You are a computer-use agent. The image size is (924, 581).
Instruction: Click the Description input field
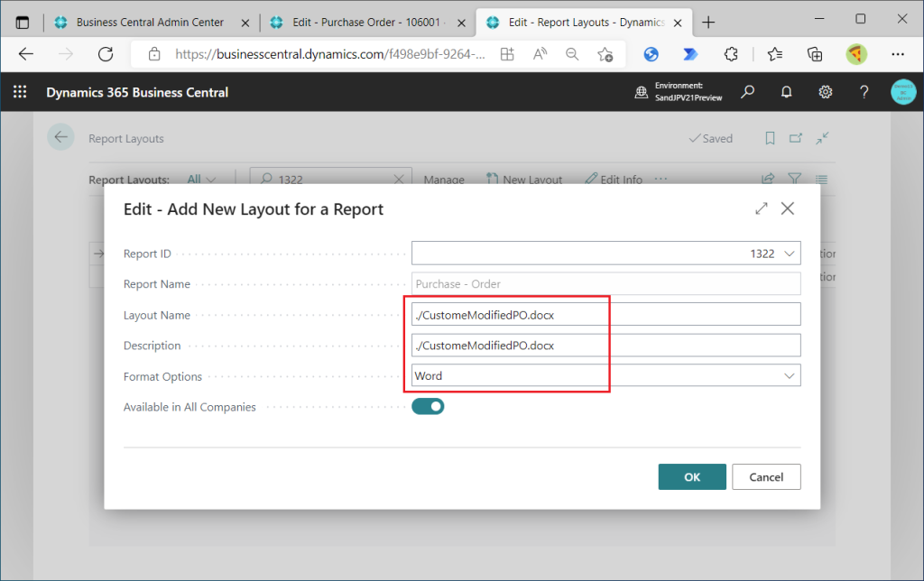605,346
